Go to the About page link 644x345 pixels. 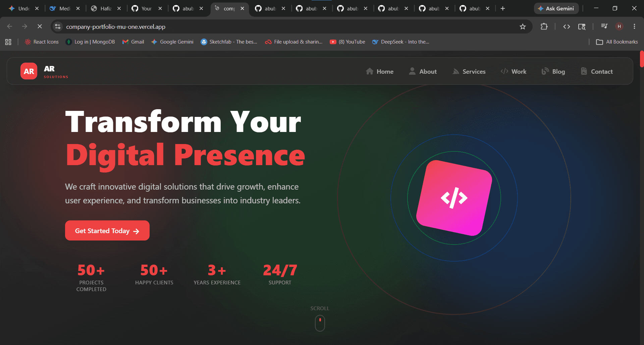tap(423, 71)
